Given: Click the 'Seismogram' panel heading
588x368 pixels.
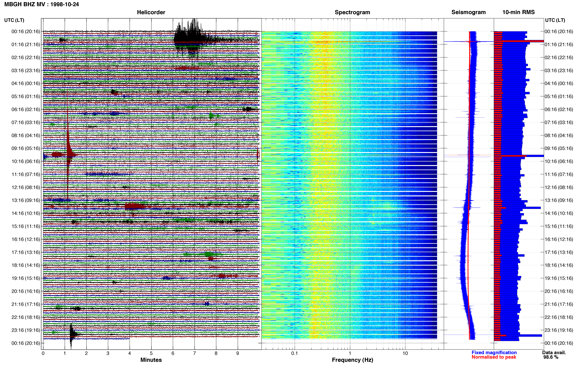Looking at the screenshot, I should click(468, 12).
